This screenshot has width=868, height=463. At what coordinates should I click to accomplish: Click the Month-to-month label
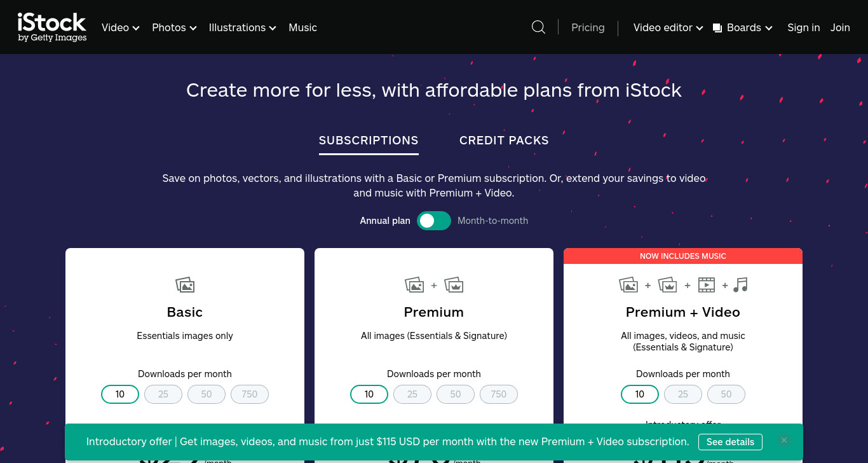pos(492,221)
